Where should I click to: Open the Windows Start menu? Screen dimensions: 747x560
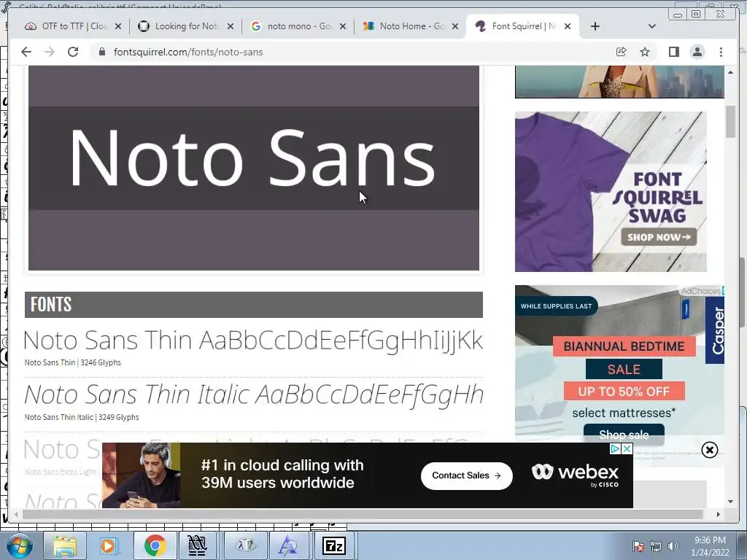tap(19, 545)
